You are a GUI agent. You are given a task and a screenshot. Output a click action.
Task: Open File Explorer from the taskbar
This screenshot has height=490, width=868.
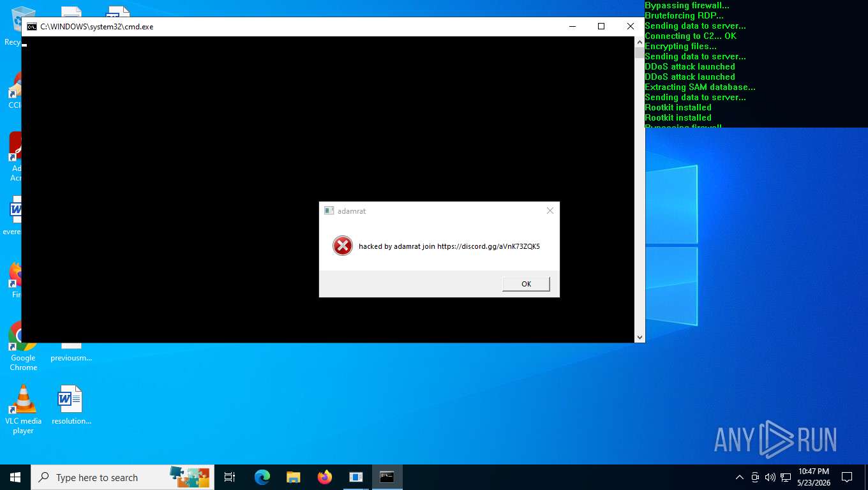point(294,477)
